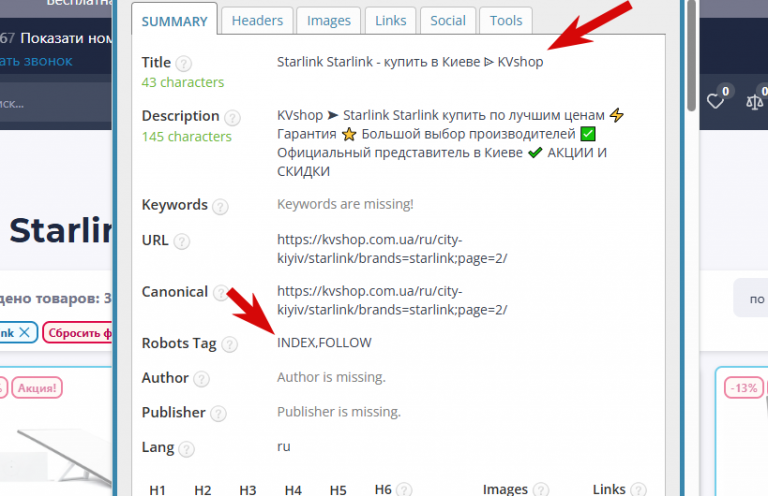Screen dimensions: 768x496
Task: Click the 43 characters label
Action: tap(183, 82)
